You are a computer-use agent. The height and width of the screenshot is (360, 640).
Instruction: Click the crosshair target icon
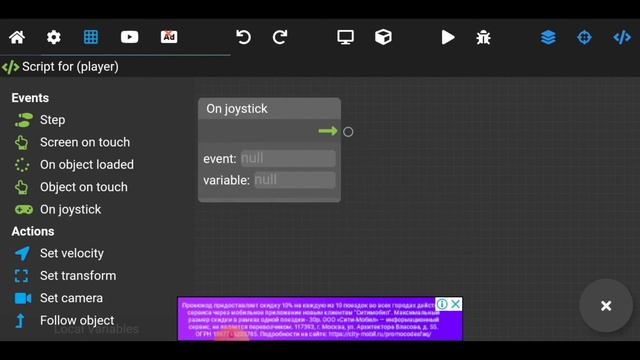pyautogui.click(x=584, y=38)
